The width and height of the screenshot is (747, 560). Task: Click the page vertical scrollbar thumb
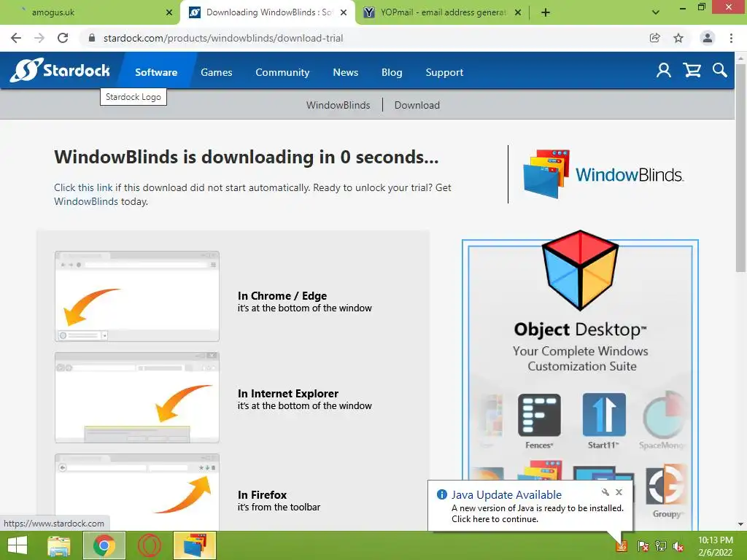740,168
